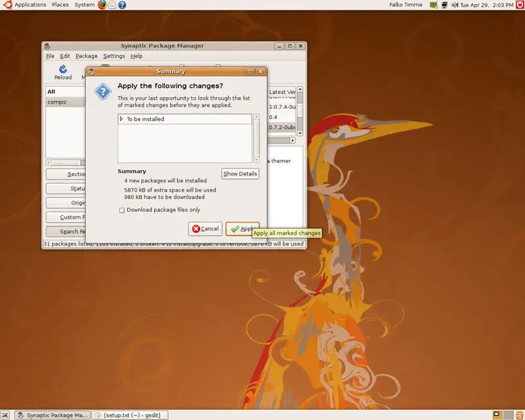Click the Summary dialog titlebar window icon
This screenshot has width=525, height=420.
click(x=91, y=72)
